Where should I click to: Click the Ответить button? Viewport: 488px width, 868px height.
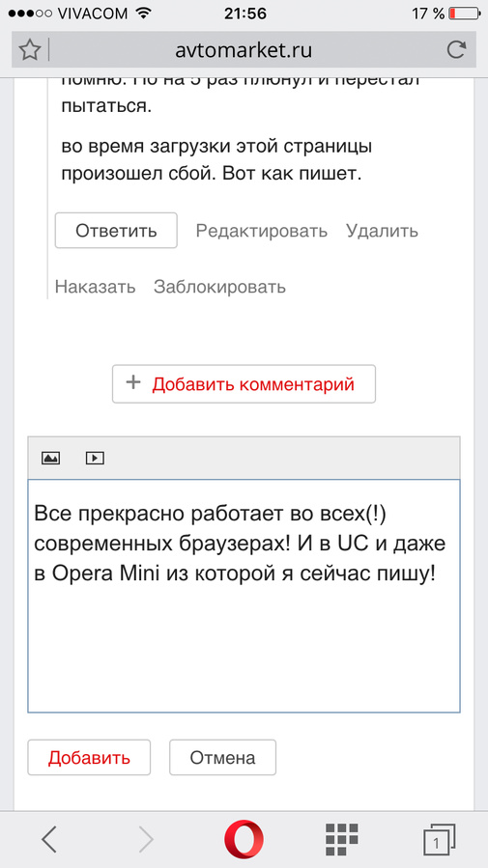tap(116, 231)
